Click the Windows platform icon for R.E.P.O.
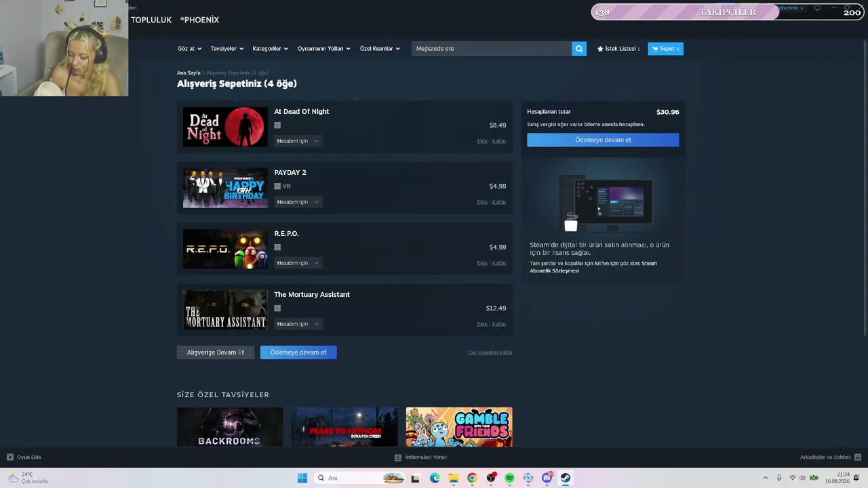The image size is (868, 488). (277, 247)
